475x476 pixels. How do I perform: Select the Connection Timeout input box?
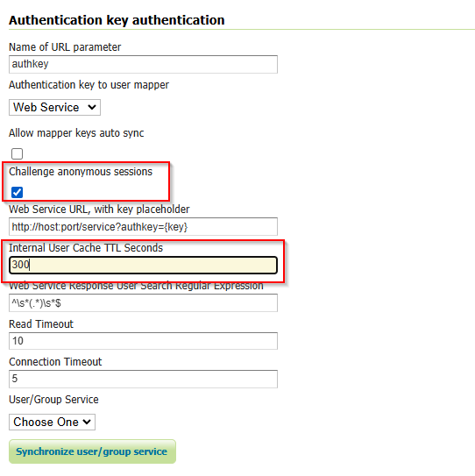click(x=143, y=379)
